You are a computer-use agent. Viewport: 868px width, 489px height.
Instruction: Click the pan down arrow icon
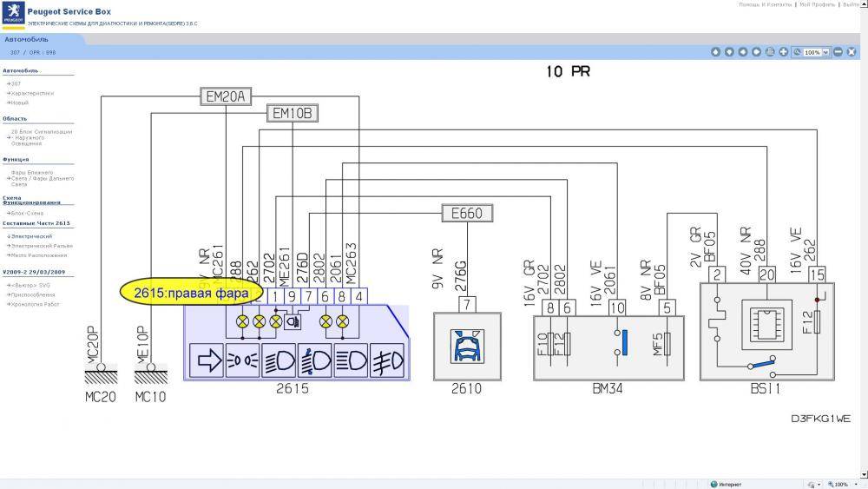(x=729, y=52)
